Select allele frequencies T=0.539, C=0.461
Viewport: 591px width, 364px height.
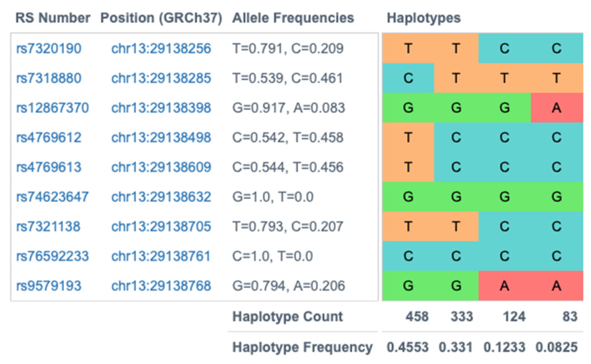[288, 78]
